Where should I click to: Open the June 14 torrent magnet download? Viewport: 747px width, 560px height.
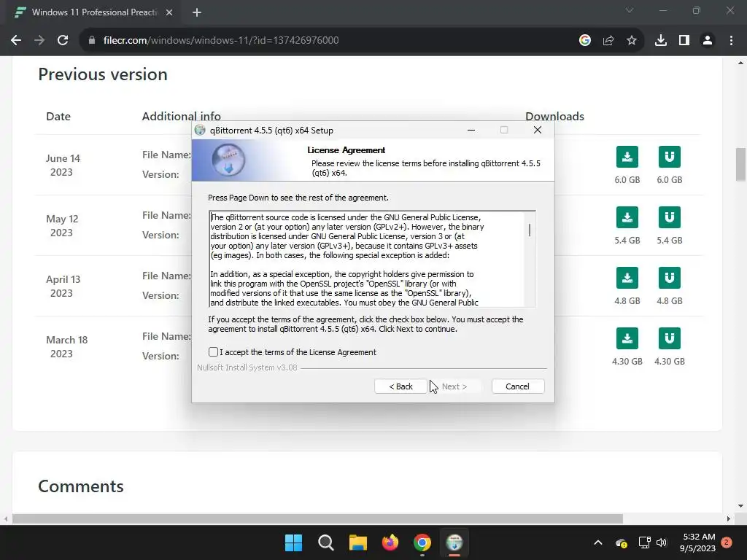(x=670, y=157)
